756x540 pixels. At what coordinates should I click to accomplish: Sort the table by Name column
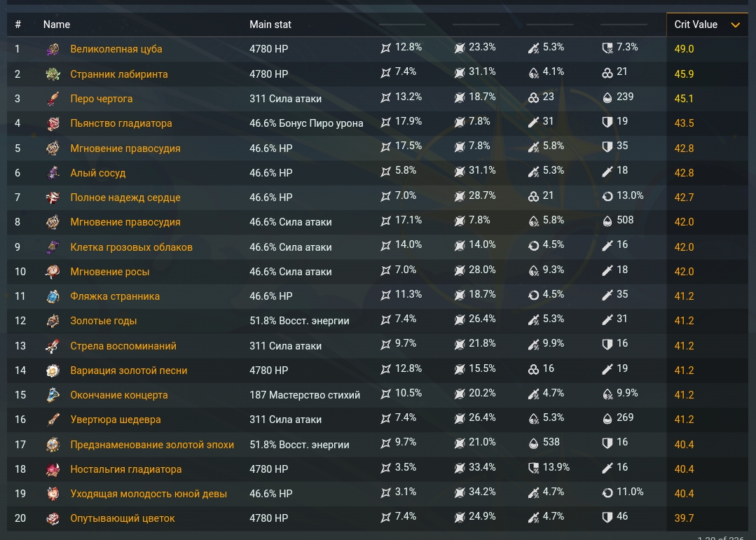[x=57, y=25]
